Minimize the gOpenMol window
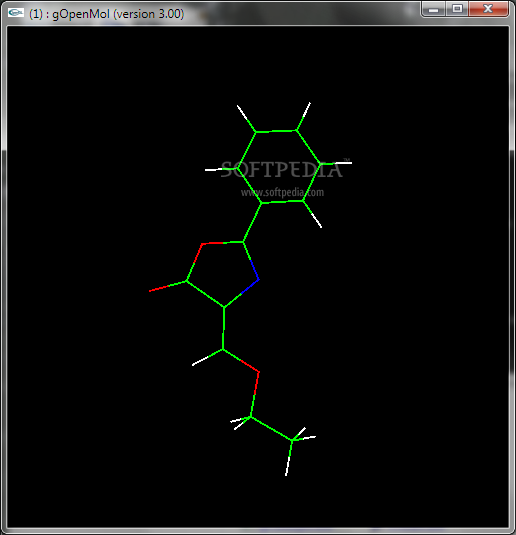Viewport: 516px width, 535px height. (x=433, y=9)
